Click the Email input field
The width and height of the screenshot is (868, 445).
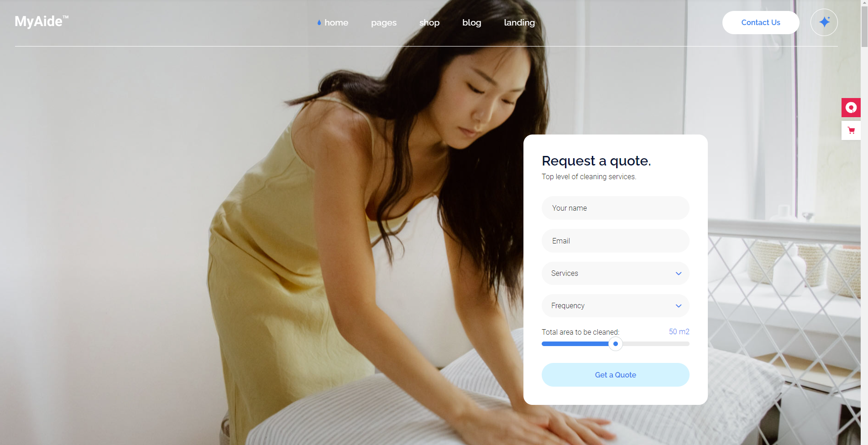[615, 241]
